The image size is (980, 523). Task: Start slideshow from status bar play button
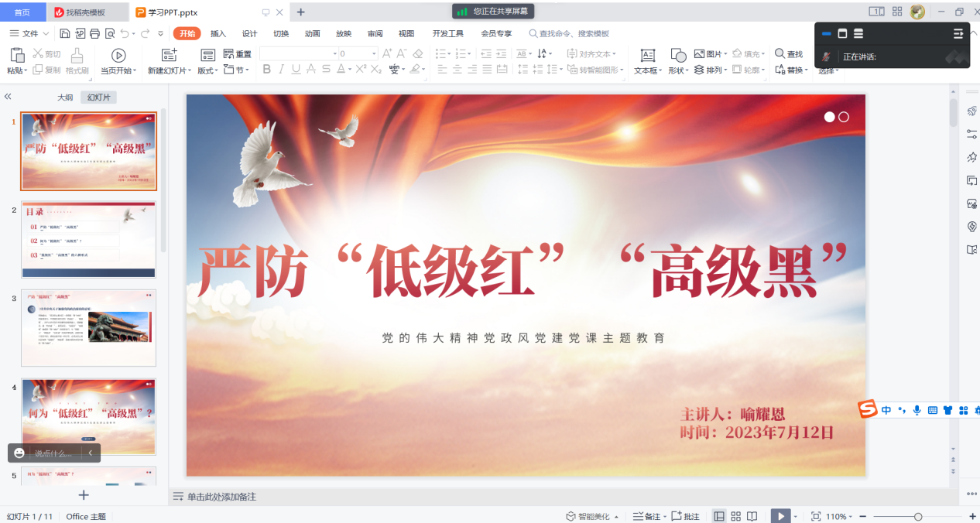click(780, 516)
